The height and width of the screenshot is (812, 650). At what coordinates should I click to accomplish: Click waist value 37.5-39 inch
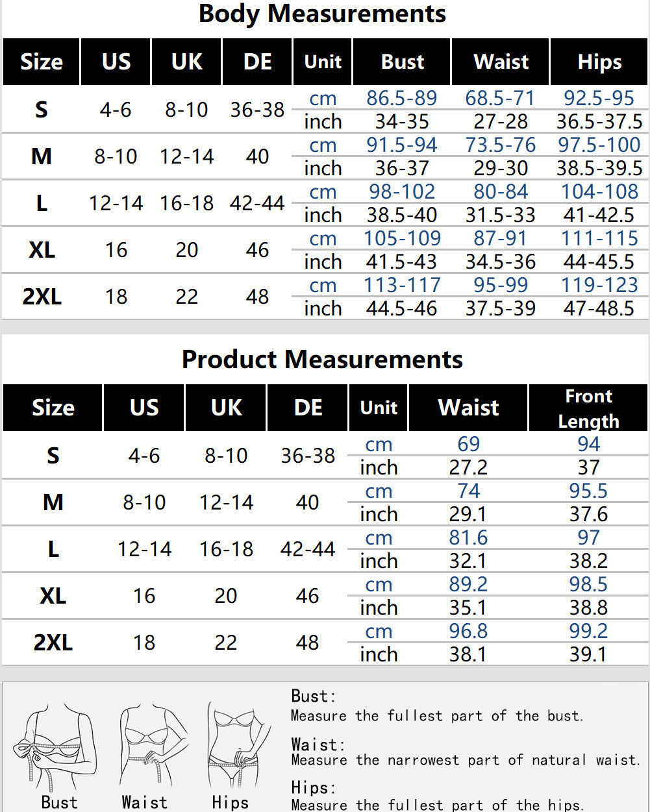[x=501, y=308]
